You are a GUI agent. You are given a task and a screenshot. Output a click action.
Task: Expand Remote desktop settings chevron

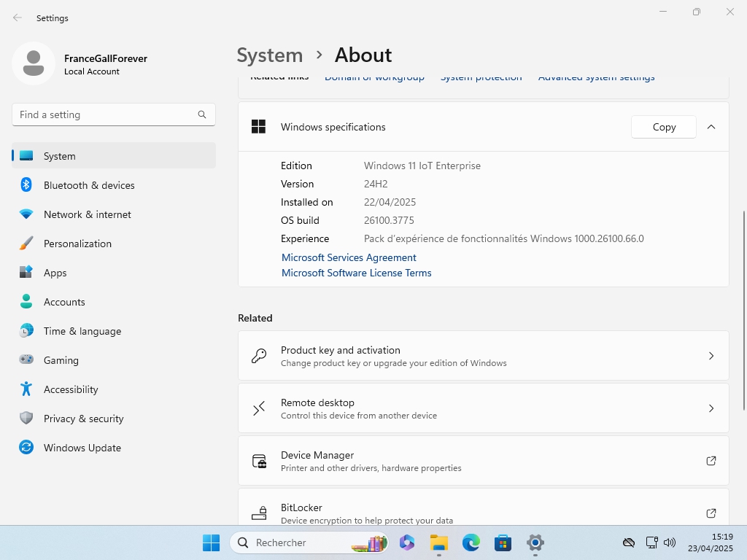(x=711, y=408)
